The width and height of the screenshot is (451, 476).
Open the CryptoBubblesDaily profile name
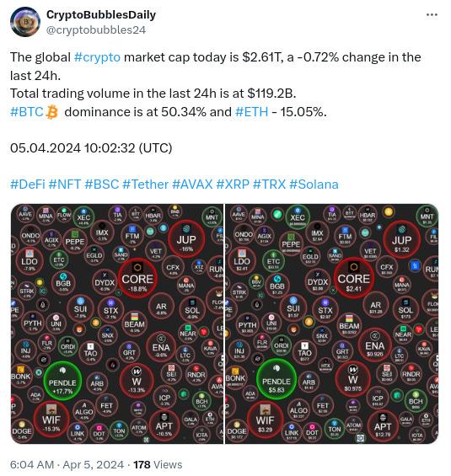(101, 14)
